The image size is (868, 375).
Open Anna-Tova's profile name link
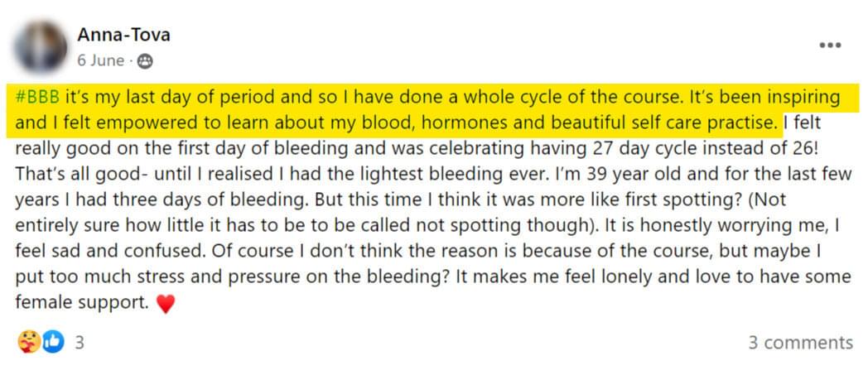[123, 36]
